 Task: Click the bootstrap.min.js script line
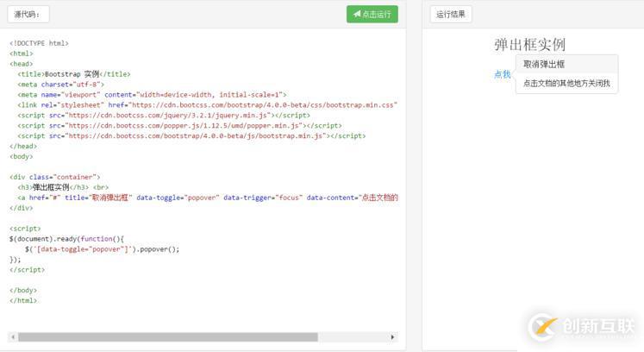191,135
